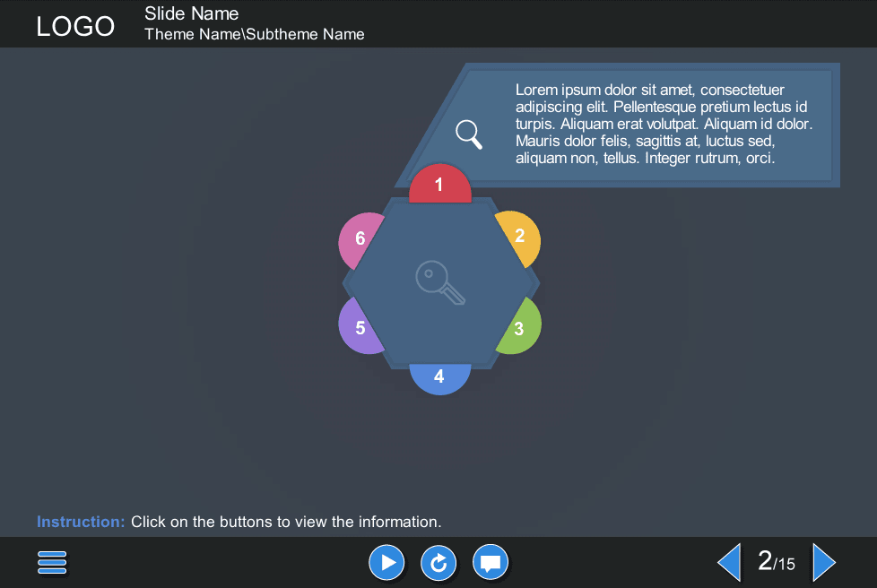This screenshot has height=588, width=877.
Task: Open the hamburger menu icon
Action: pos(52,563)
